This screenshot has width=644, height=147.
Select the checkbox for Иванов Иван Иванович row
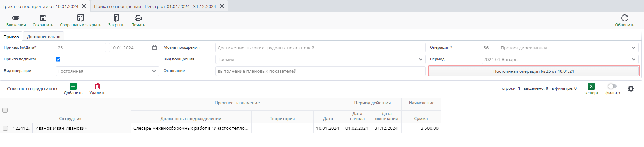[5, 128]
